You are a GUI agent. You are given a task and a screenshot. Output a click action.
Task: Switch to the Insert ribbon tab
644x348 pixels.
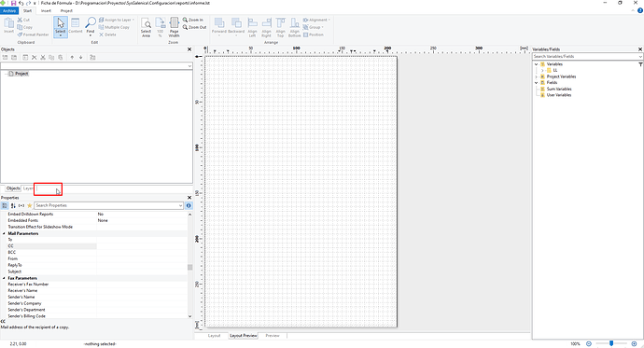coord(46,10)
